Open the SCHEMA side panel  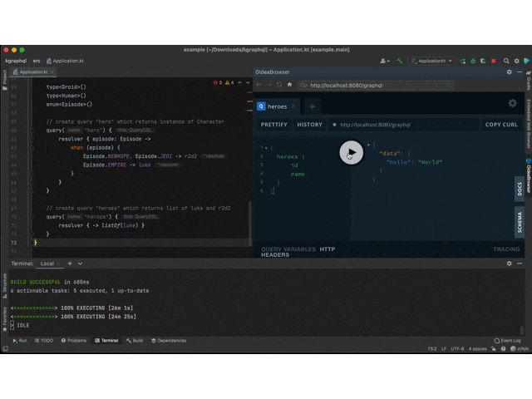tap(520, 222)
